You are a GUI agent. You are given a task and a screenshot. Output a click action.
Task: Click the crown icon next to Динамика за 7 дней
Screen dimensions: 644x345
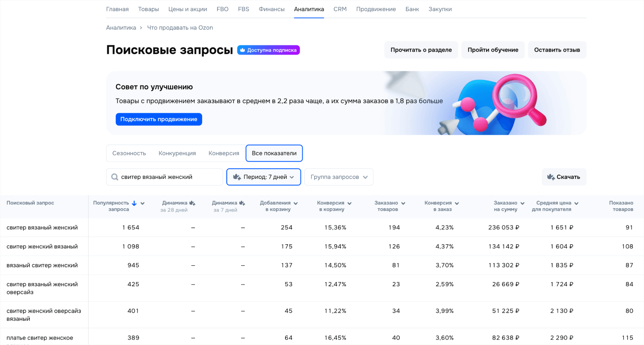pyautogui.click(x=242, y=203)
